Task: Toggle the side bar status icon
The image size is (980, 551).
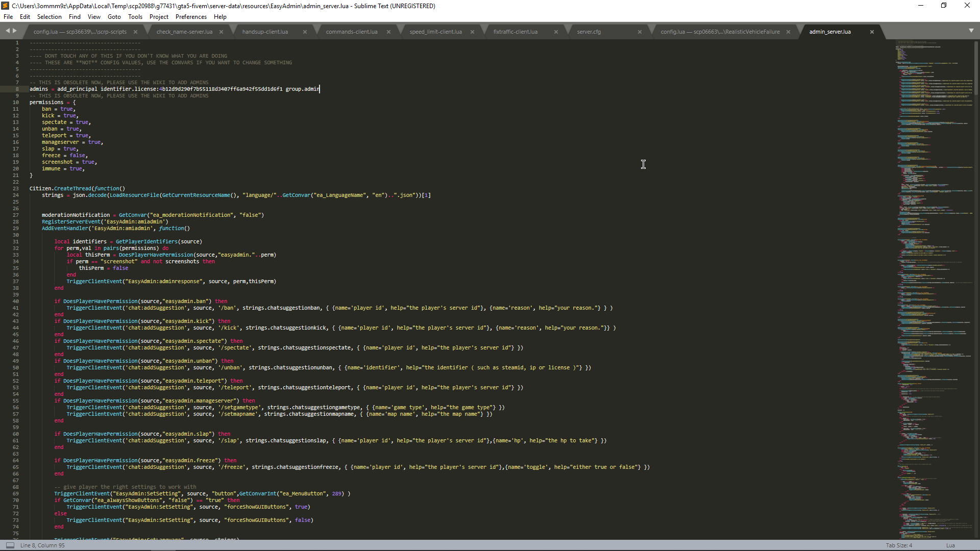Action: 10,545
